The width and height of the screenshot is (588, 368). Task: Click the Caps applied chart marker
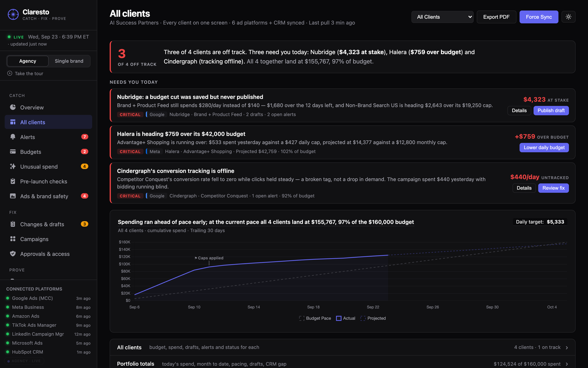209,258
